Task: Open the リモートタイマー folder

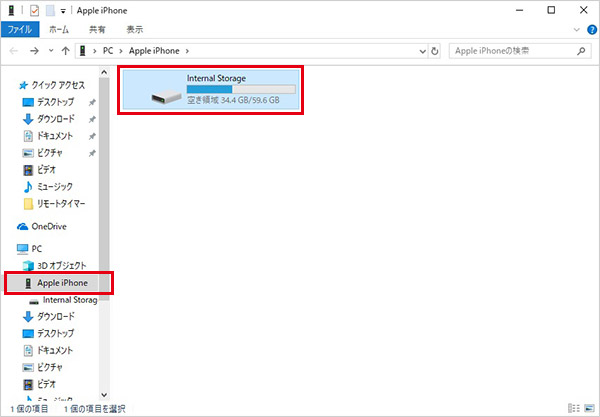Action: (x=54, y=204)
